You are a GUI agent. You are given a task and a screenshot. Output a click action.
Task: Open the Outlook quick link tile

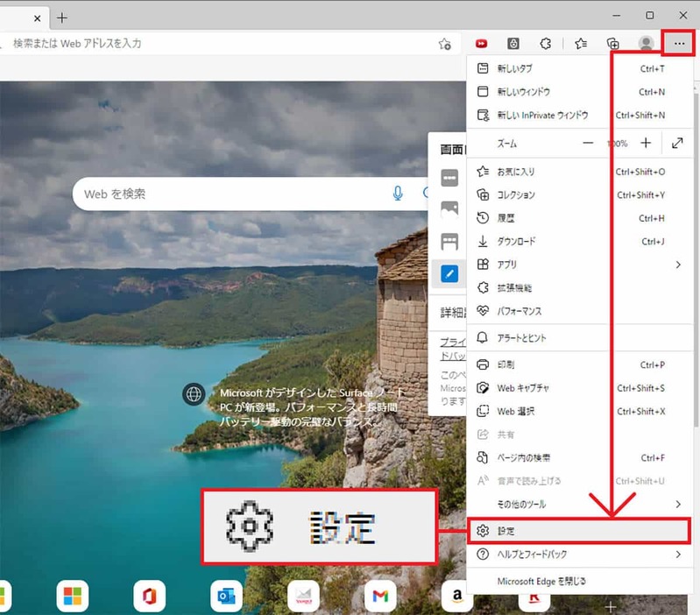(x=226, y=596)
